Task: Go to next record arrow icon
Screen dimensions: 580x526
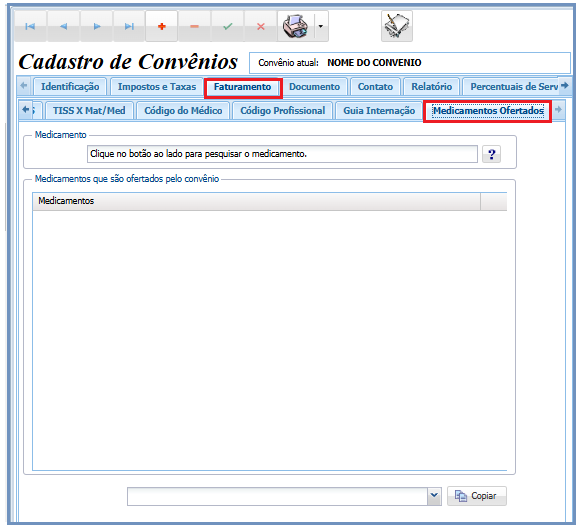Action: pos(97,26)
